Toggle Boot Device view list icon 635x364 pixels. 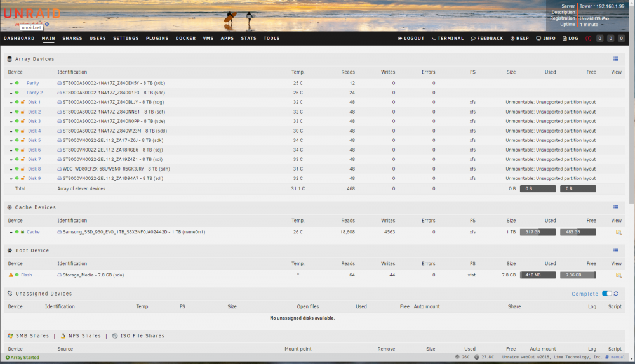click(x=615, y=250)
